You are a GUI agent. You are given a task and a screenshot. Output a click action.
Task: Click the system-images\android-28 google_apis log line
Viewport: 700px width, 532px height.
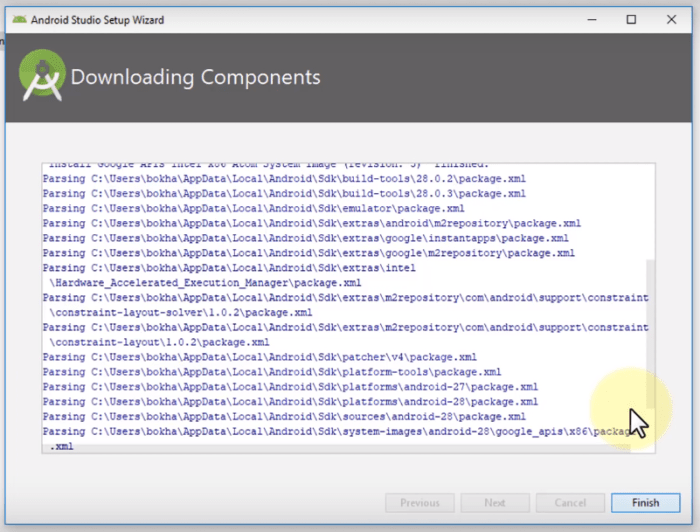(337, 432)
